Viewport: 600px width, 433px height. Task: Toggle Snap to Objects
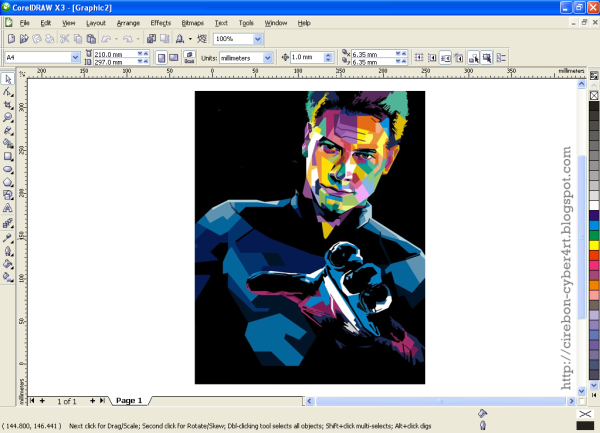[x=445, y=58]
